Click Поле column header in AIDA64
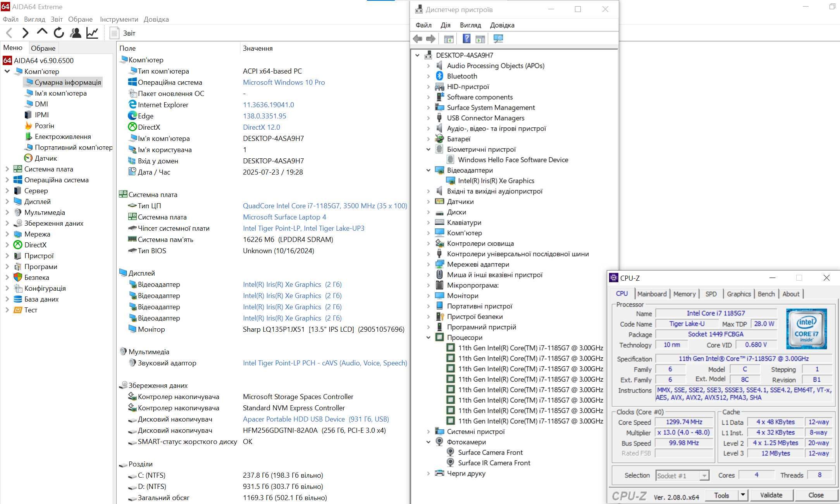The image size is (840, 504). point(127,48)
